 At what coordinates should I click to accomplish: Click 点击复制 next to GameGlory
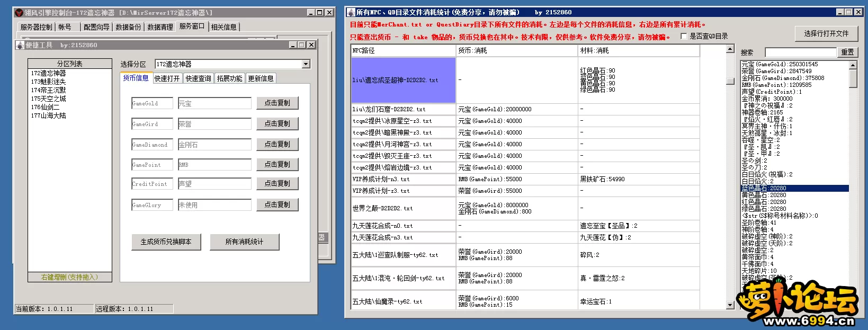coord(278,204)
